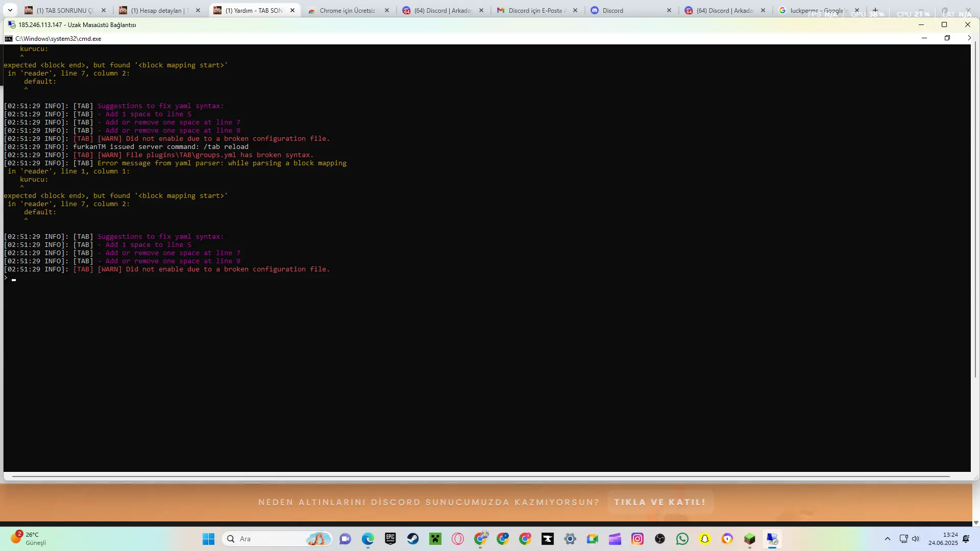Click the console vertical scrollbar
The height and width of the screenshot is (551, 980).
click(975, 210)
